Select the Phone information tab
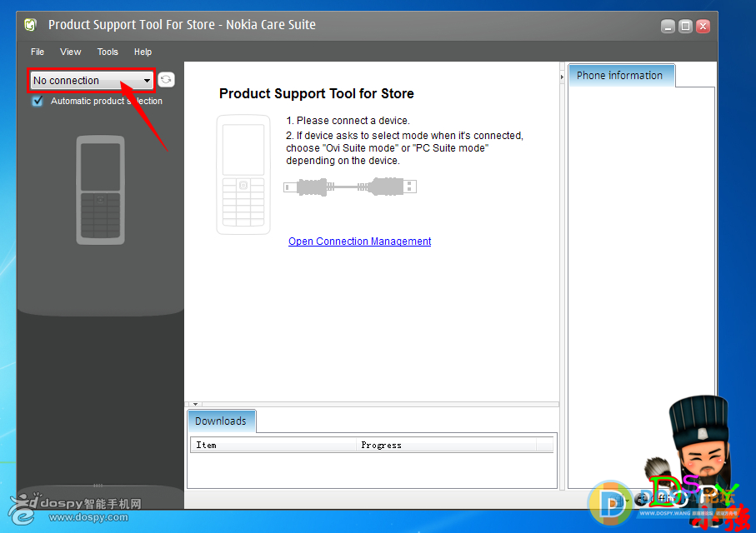This screenshot has height=533, width=756. point(622,76)
